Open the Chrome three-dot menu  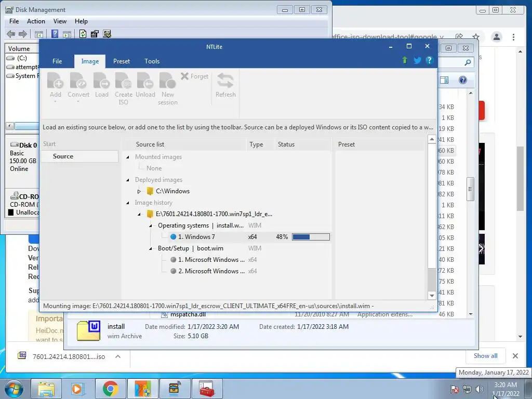[x=513, y=37]
